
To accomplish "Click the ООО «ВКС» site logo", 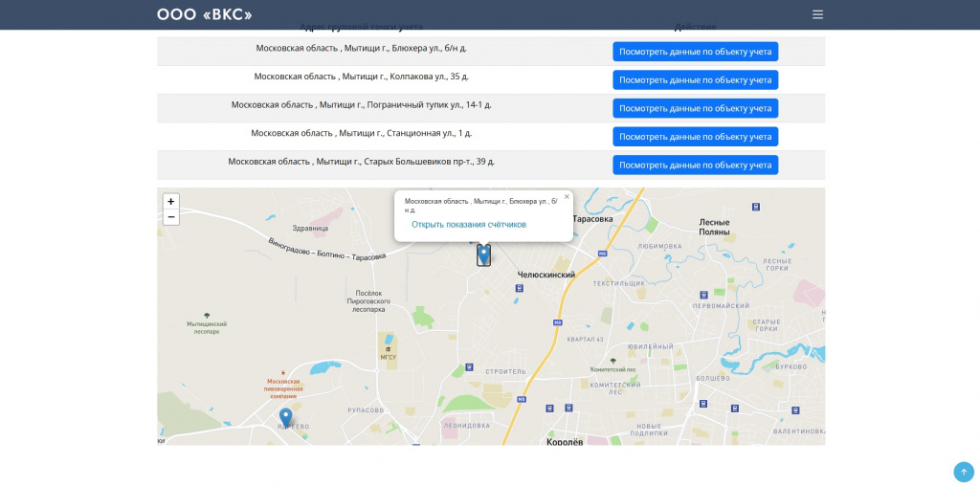I will pos(205,14).
